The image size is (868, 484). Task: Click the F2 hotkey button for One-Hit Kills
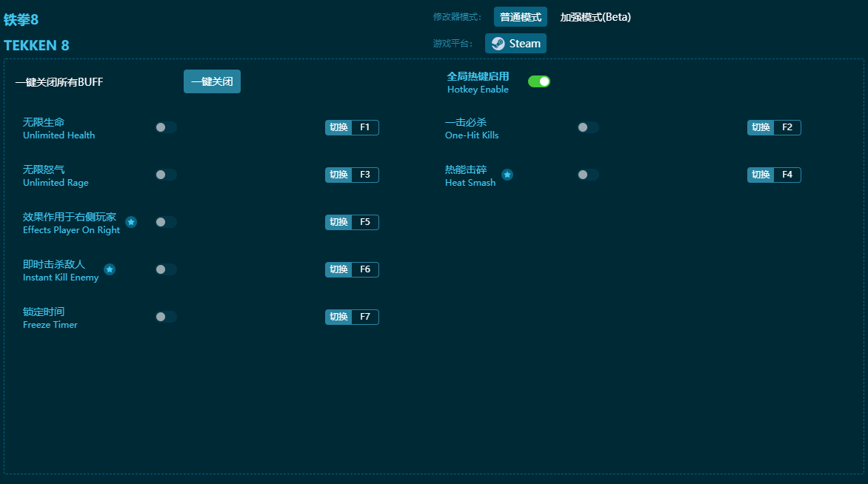787,127
